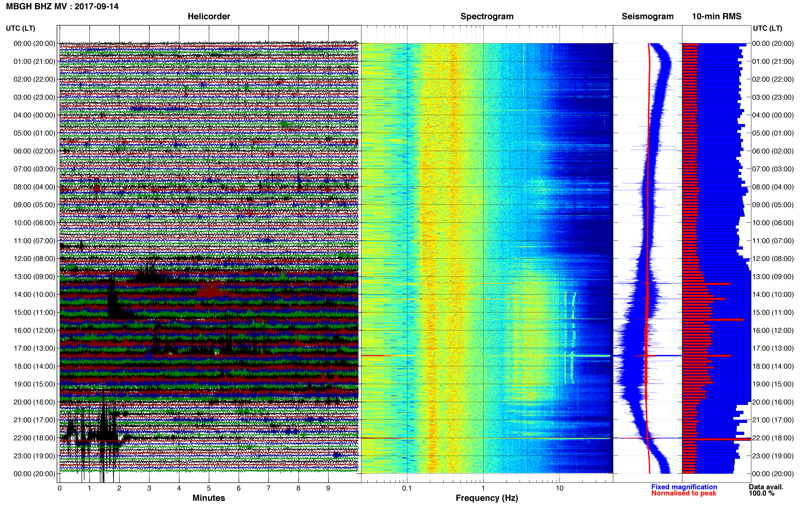Click the '5' minute tick label
The image size is (812, 508).
tap(209, 488)
